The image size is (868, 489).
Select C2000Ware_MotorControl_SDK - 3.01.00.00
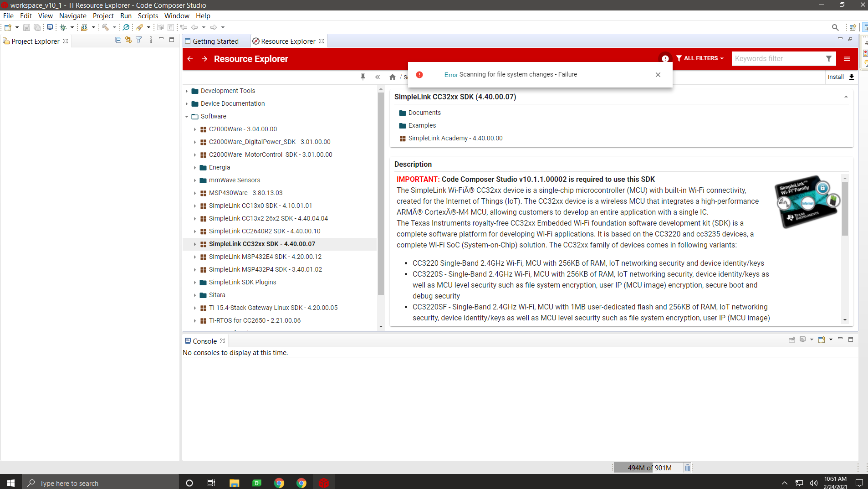click(x=271, y=154)
